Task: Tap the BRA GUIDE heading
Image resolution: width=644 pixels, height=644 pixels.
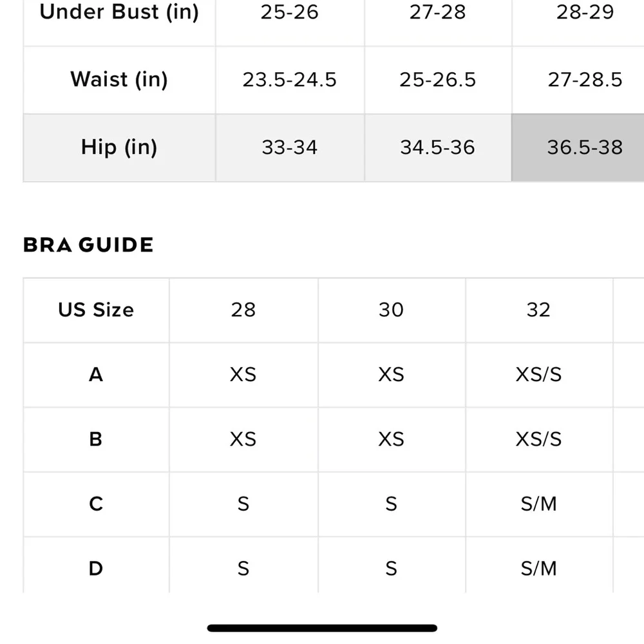Action: click(x=88, y=245)
